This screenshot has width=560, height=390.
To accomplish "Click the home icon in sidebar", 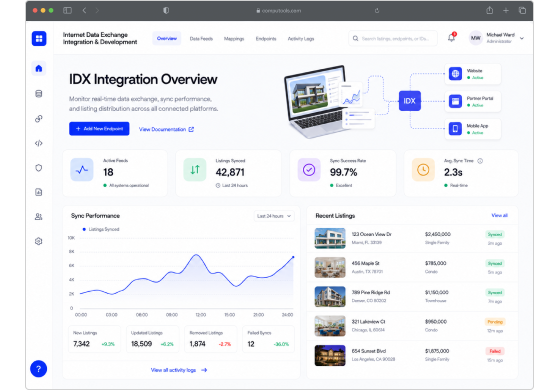I will 39,69.
